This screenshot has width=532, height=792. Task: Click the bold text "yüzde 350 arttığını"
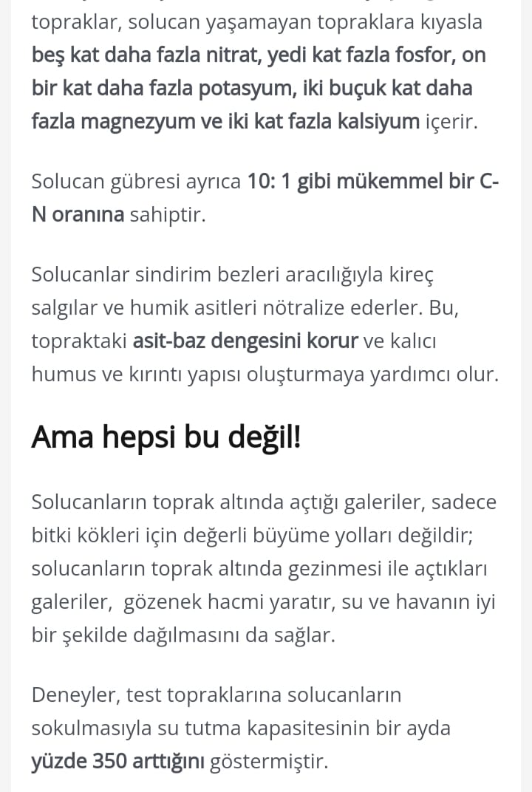117,762
